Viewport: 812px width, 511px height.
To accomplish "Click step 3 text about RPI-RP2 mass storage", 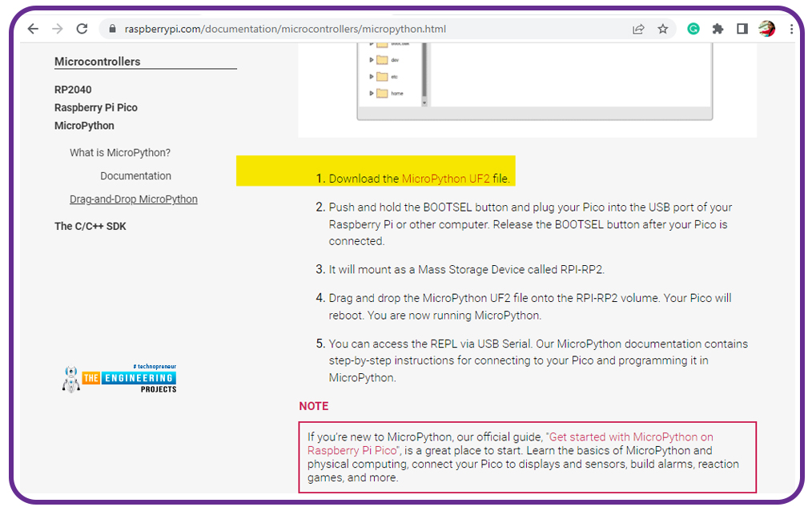I will [467, 270].
